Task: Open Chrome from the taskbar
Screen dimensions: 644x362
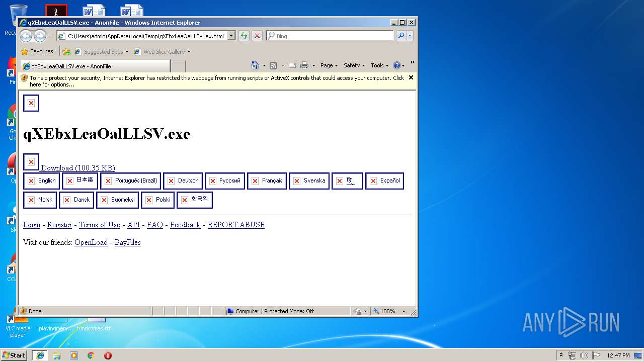Action: pos(91,355)
